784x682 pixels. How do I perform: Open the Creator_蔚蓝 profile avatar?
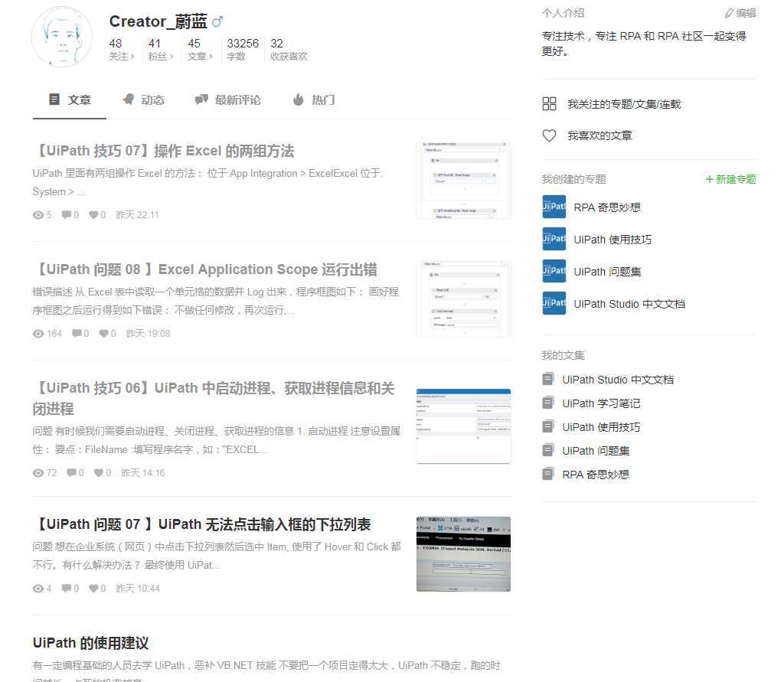tap(62, 37)
